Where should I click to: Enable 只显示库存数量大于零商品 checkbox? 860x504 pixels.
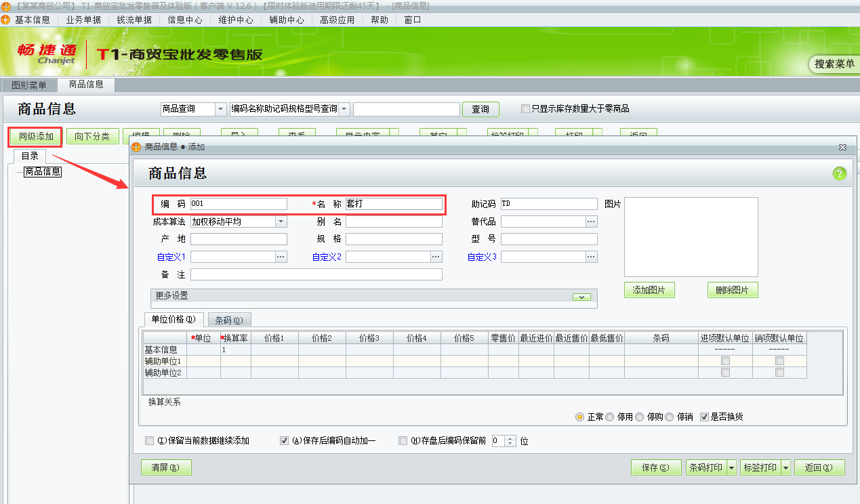[524, 108]
